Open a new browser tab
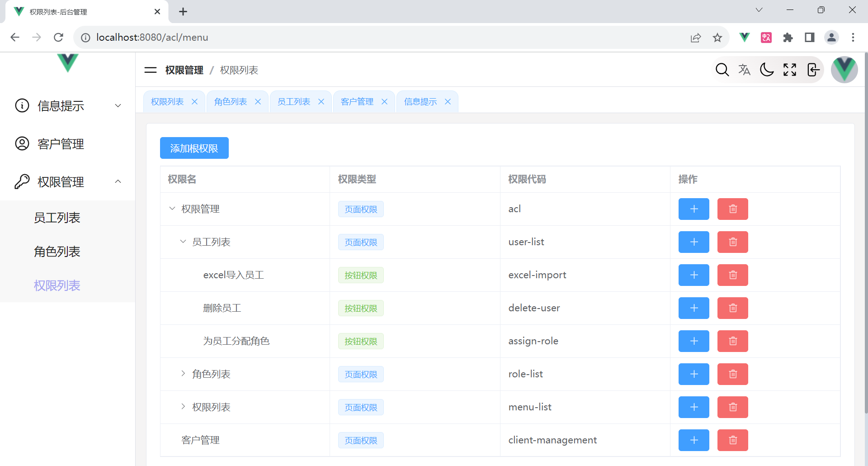This screenshot has height=466, width=868. [x=183, y=12]
